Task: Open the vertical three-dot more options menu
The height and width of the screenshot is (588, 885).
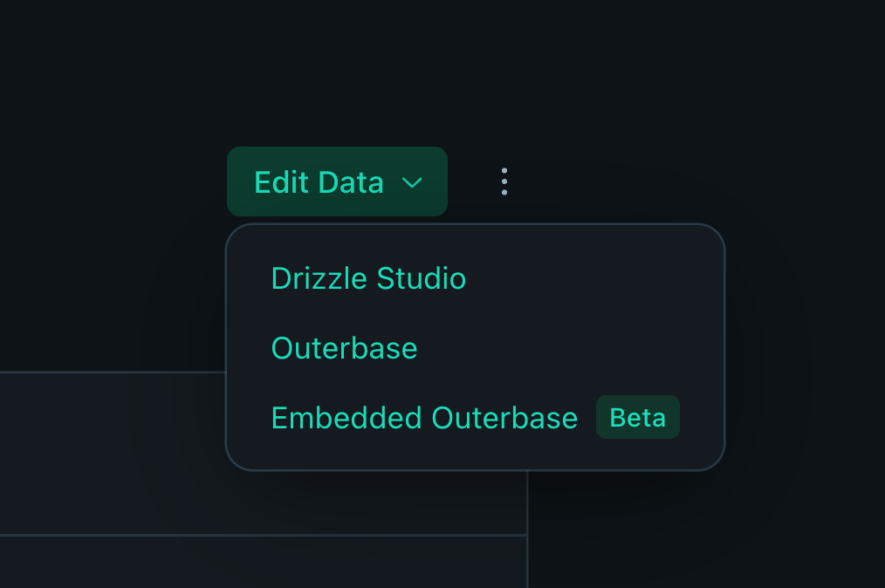Action: pos(504,181)
